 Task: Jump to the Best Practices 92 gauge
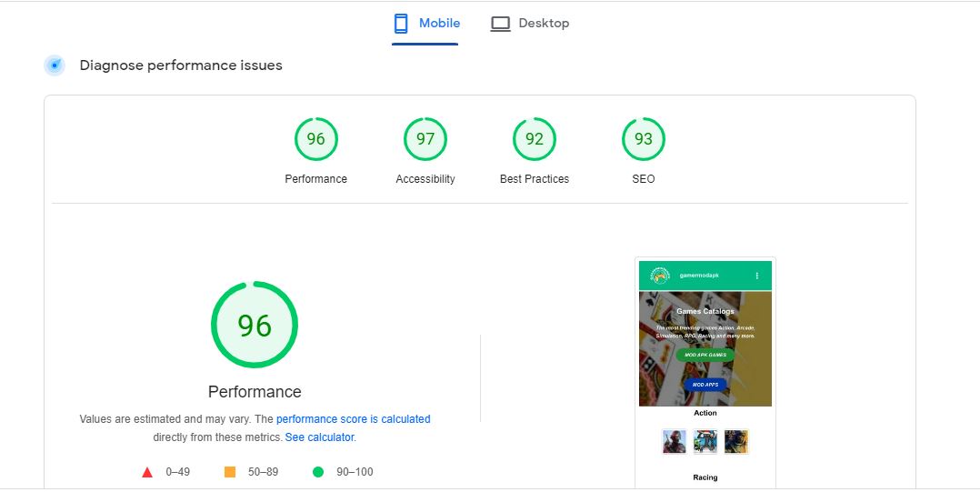pyautogui.click(x=534, y=139)
